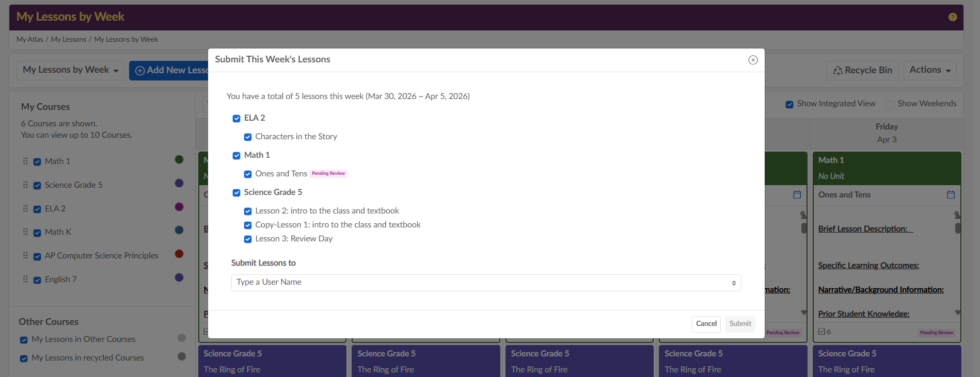980x377 pixels.
Task: Click the help question mark icon
Action: click(x=952, y=17)
